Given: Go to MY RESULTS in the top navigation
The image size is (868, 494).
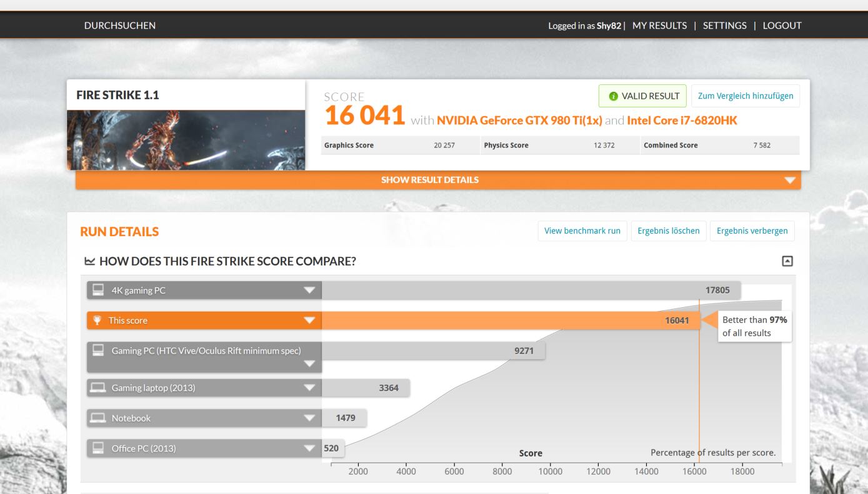Looking at the screenshot, I should tap(659, 26).
